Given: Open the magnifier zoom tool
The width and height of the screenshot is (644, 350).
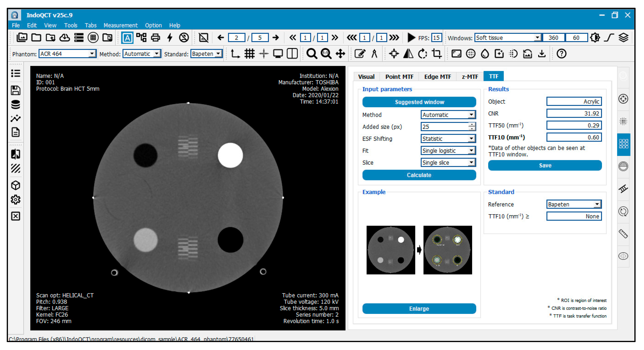Looking at the screenshot, I should [311, 54].
